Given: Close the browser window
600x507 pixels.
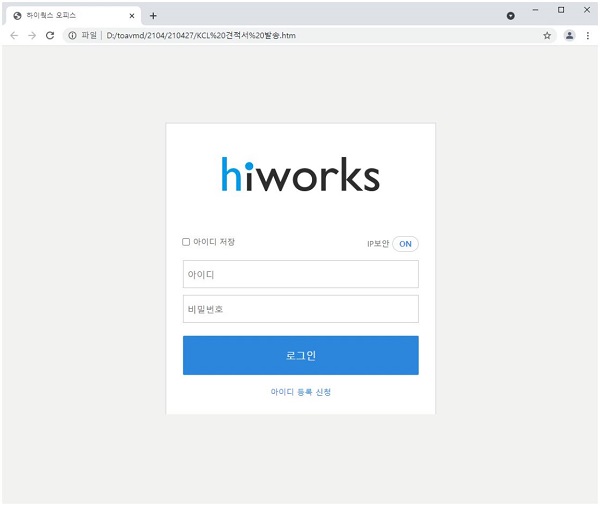Looking at the screenshot, I should pos(587,10).
